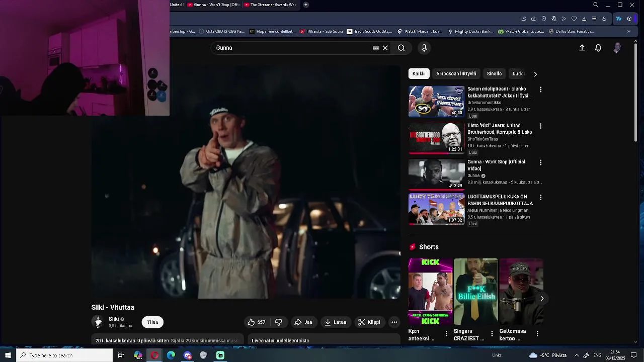Select the Sinulle filter chip
Image resolution: width=644 pixels, height=362 pixels.
pyautogui.click(x=494, y=73)
